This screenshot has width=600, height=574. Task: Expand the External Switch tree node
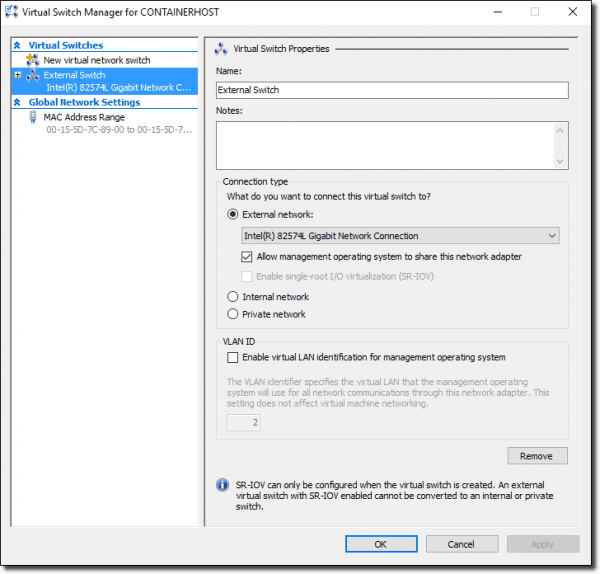(18, 75)
